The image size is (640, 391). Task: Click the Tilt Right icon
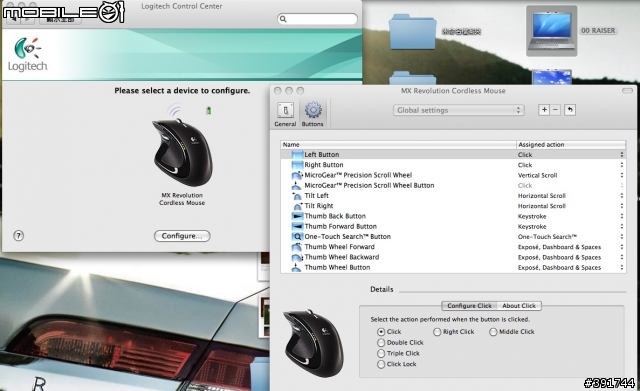297,206
